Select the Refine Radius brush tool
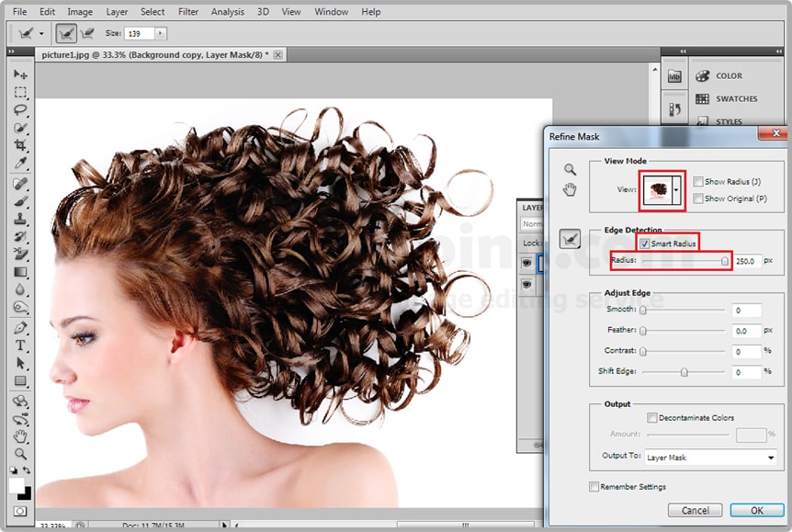 [x=571, y=239]
